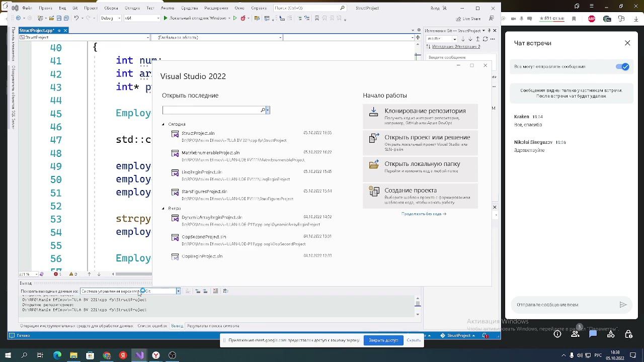The width and height of the screenshot is (644, 362).
Task: Switch to the 'Список ошибок' tab
Action: pos(152,326)
